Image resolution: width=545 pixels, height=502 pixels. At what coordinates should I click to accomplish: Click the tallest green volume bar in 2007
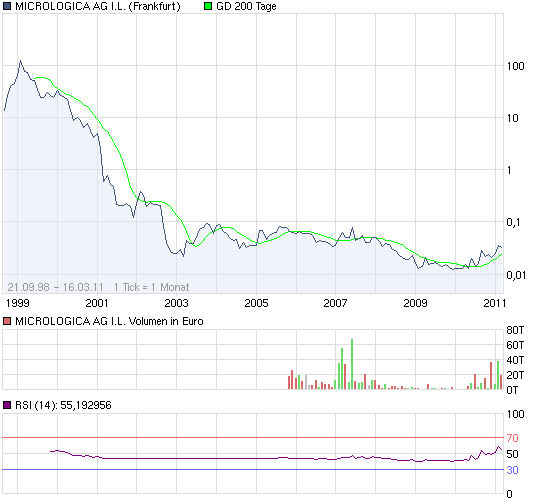pyautogui.click(x=352, y=364)
